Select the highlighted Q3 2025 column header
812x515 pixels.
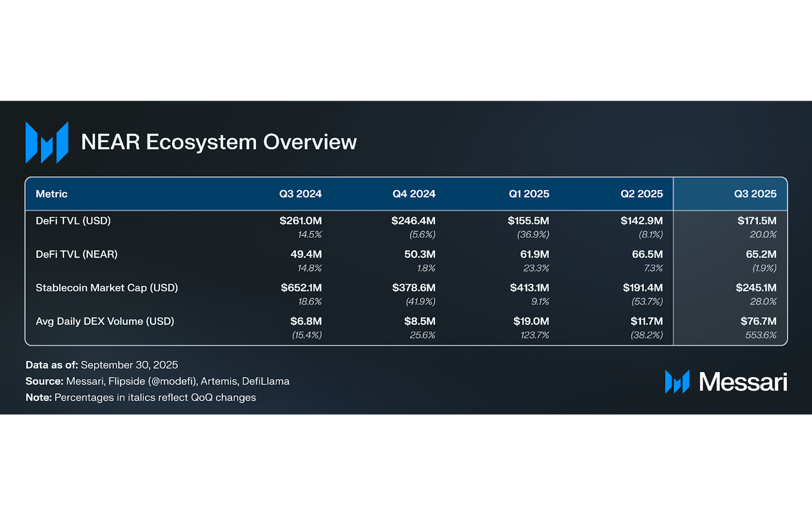coord(755,194)
